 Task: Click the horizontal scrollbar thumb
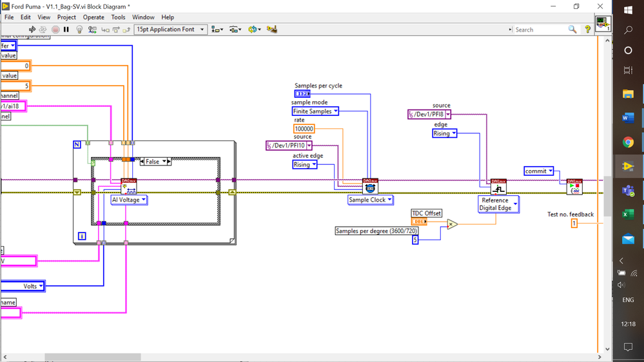93,357
